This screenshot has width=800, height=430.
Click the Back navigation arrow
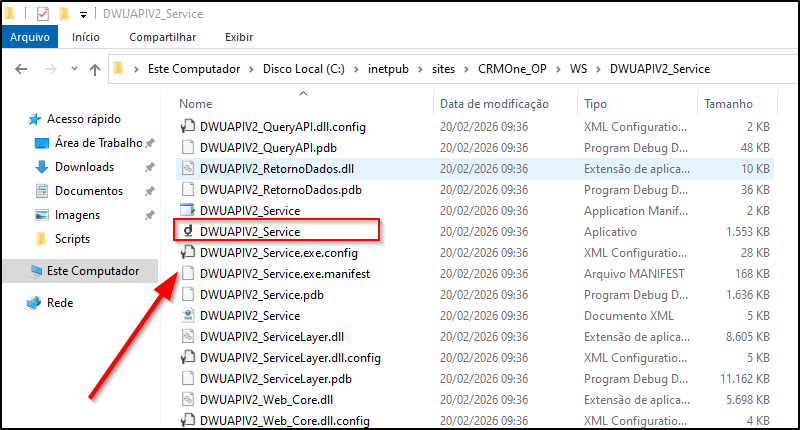click(x=21, y=69)
